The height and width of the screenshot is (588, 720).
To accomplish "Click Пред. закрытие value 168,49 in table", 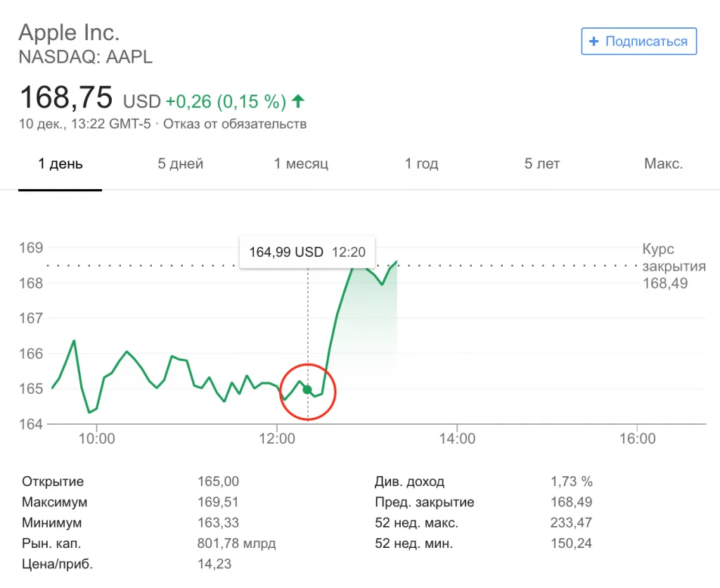I will pyautogui.click(x=572, y=502).
